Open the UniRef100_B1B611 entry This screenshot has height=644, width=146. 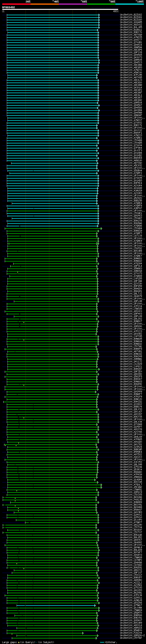(x=131, y=30)
